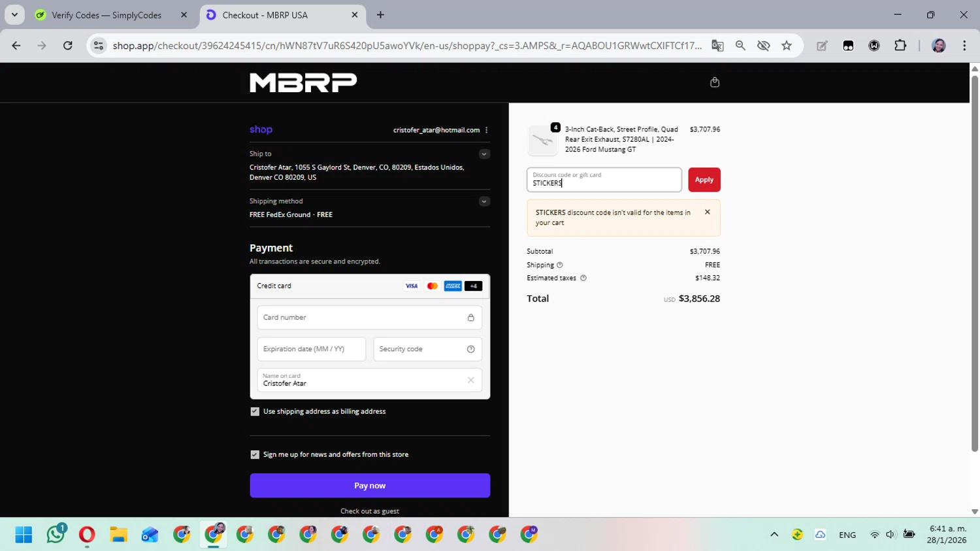Open WhatsApp from the taskbar
This screenshot has width=980, height=551.
[x=56, y=533]
